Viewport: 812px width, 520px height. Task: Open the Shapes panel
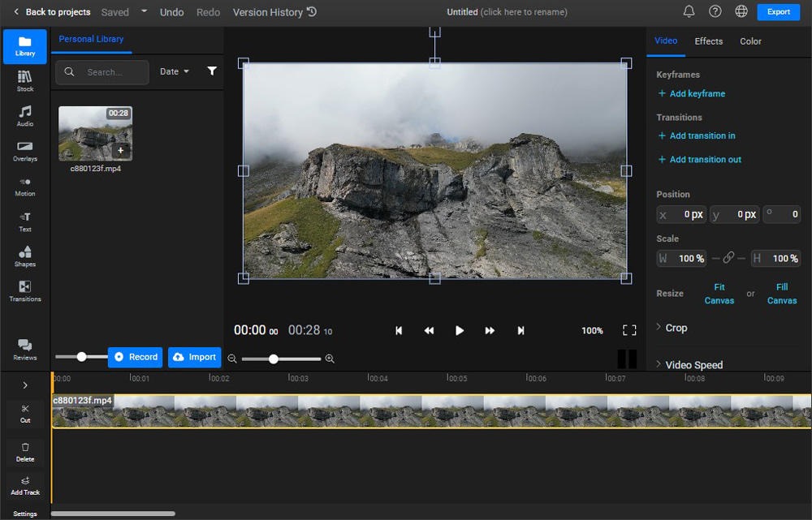[24, 256]
